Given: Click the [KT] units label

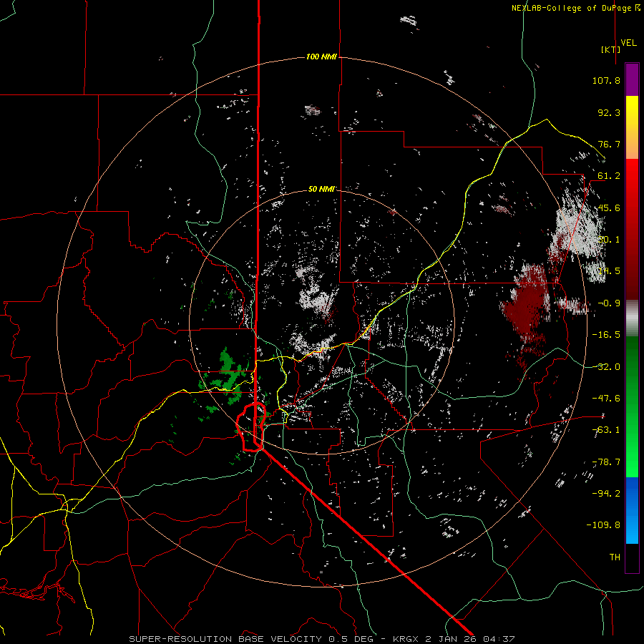Looking at the screenshot, I should (611, 49).
